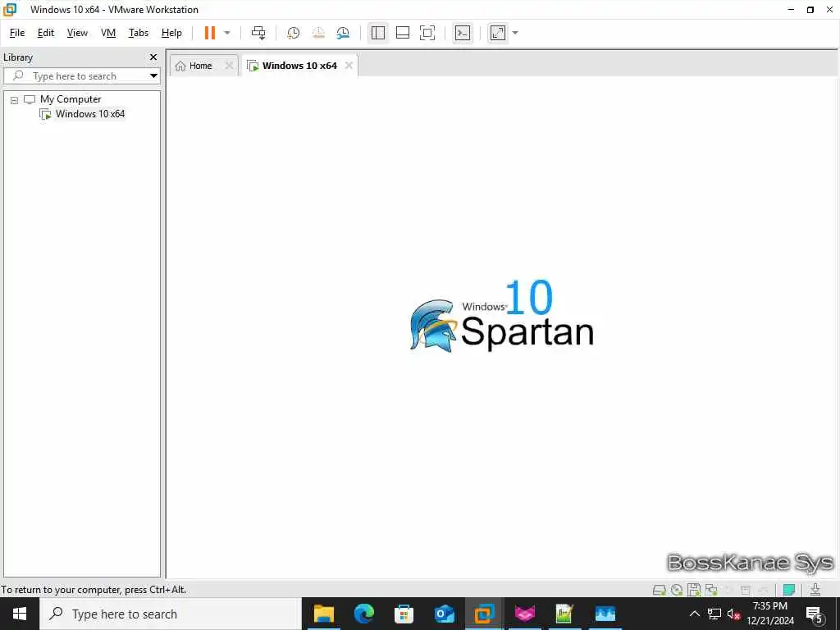Open the Help menu
This screenshot has height=630, width=840.
point(171,33)
